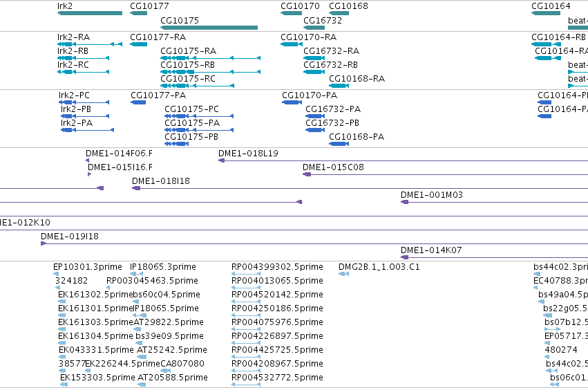Click clone DME1-018L19
588x388 pixels.
pyautogui.click(x=403, y=160)
